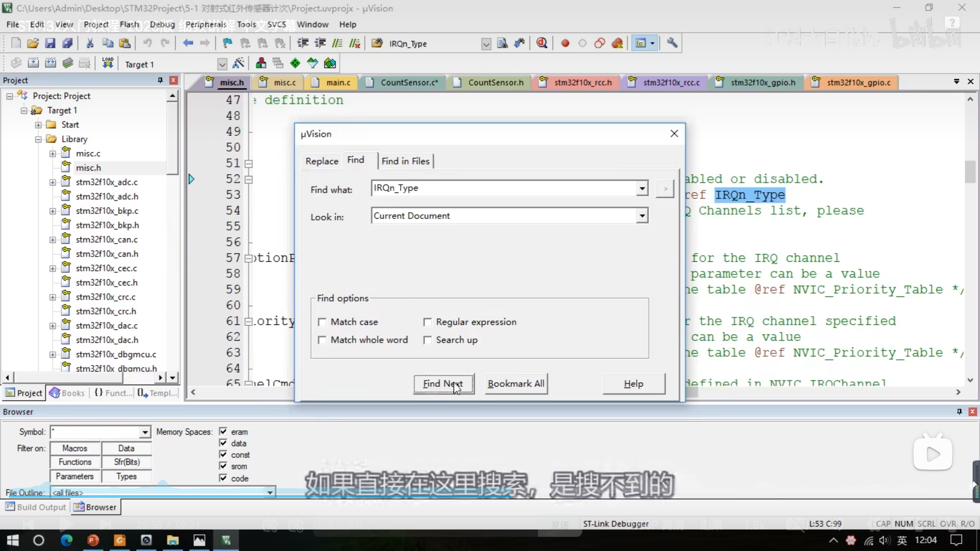Click the Start Debug Session icon
The height and width of the screenshot is (551, 980).
pyautogui.click(x=541, y=43)
